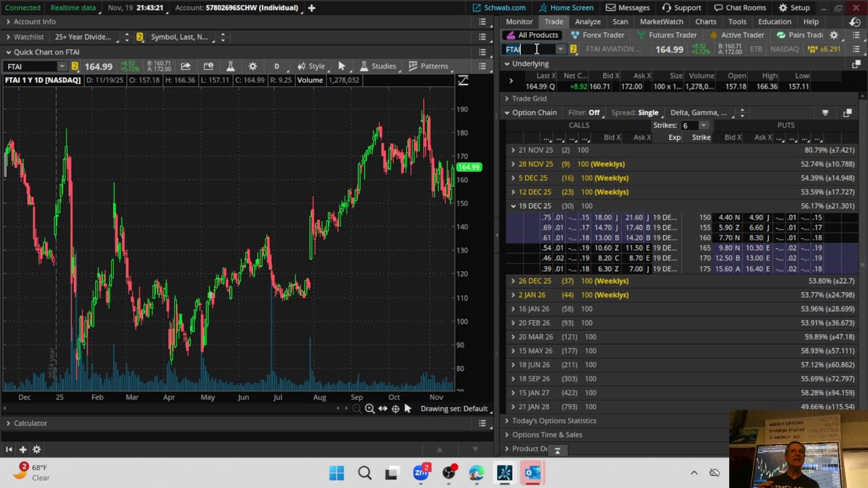Open Quick Chart toolbar list menu icon
This screenshot has height=488, width=868.
(x=482, y=66)
